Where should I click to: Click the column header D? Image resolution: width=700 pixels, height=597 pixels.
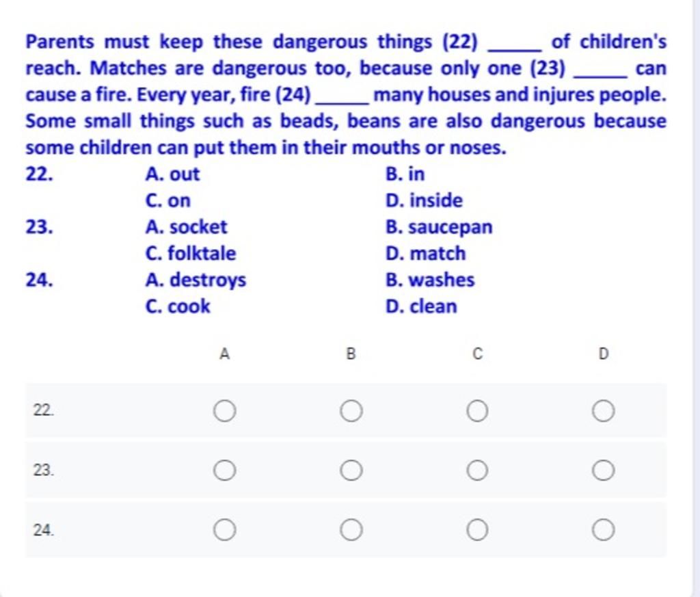tap(604, 354)
